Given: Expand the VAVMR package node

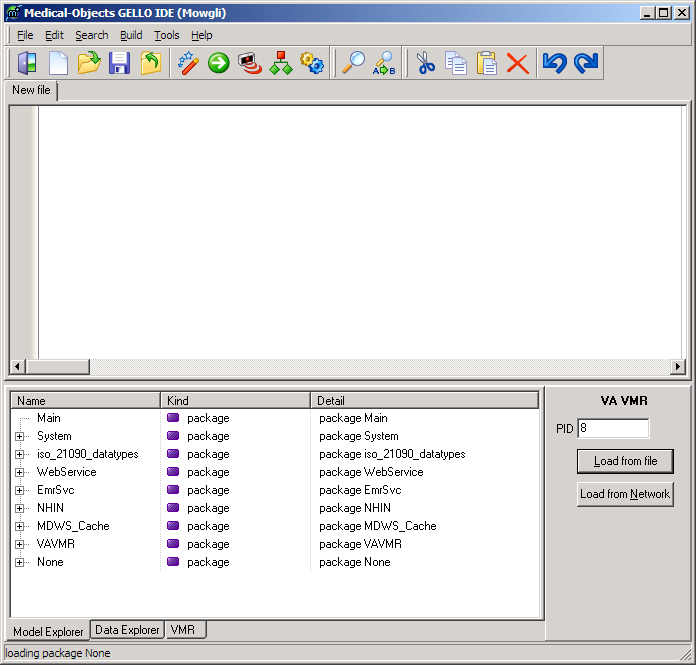Looking at the screenshot, I should tap(20, 544).
